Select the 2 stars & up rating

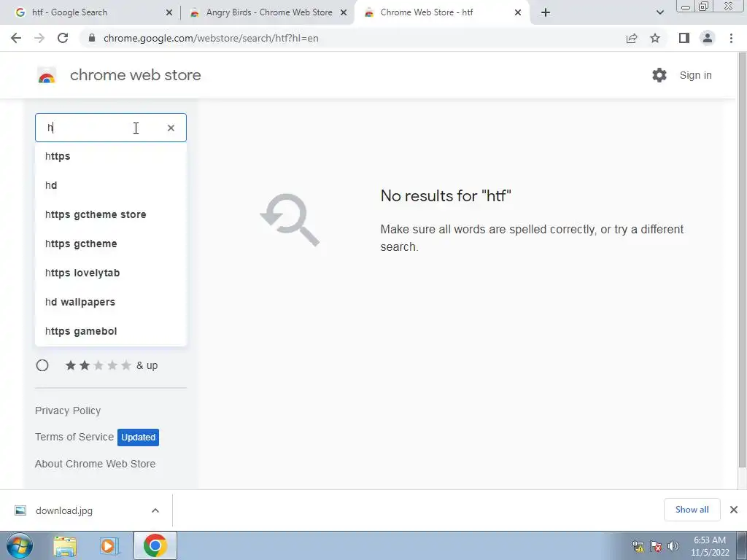[x=42, y=365]
